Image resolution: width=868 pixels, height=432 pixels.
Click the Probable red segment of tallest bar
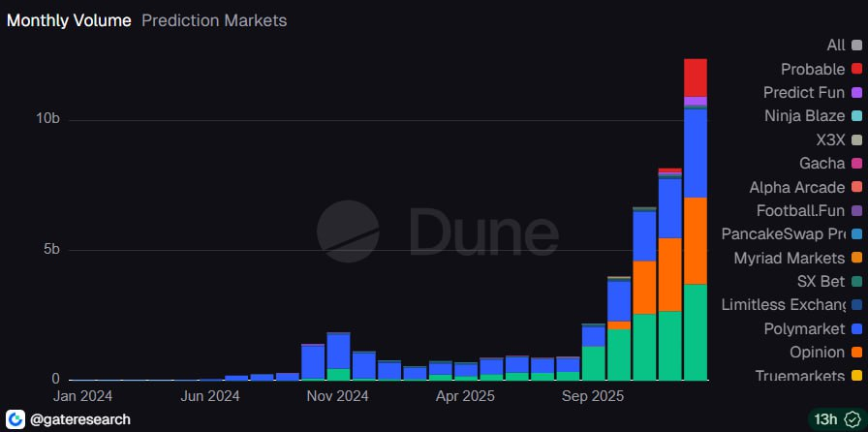coord(696,77)
